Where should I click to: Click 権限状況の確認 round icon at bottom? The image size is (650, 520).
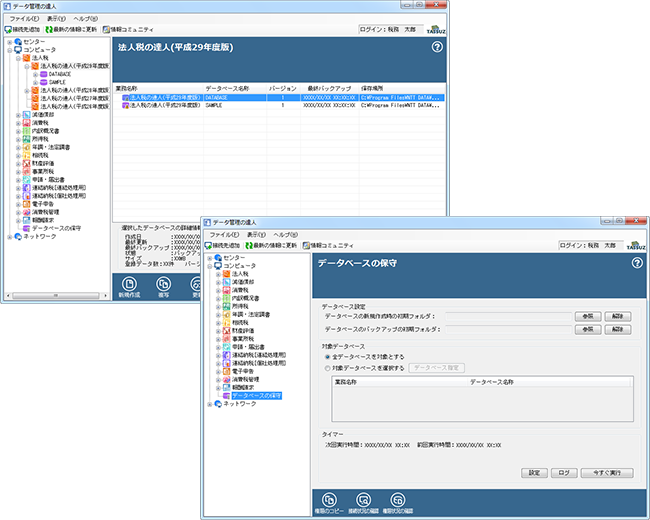[x=398, y=500]
